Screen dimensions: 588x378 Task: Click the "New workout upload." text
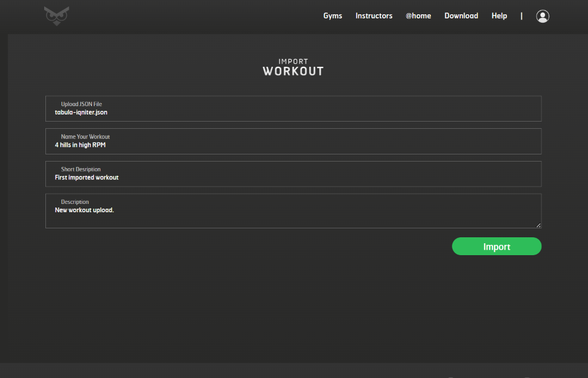pyautogui.click(x=84, y=210)
